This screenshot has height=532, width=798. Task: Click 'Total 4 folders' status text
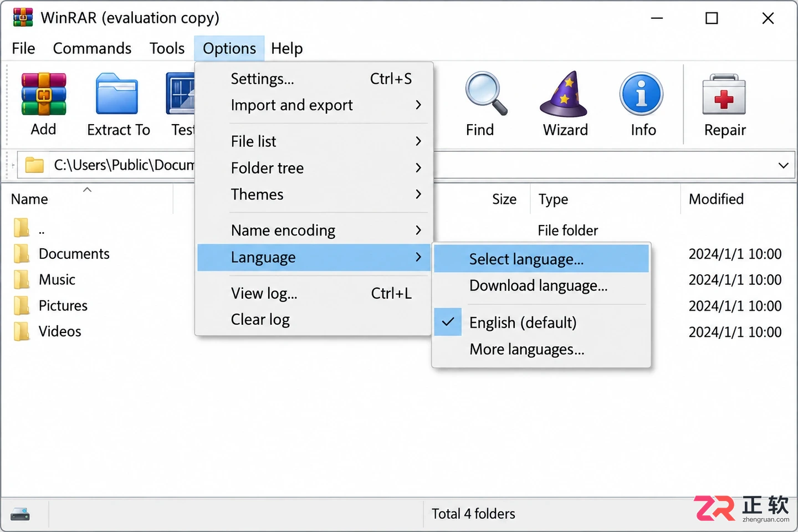[x=473, y=514]
